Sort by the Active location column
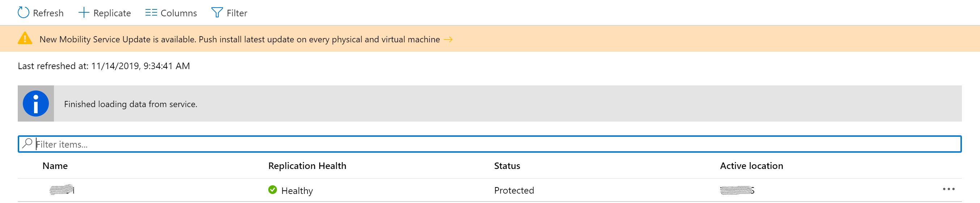The image size is (980, 203). pos(751,166)
